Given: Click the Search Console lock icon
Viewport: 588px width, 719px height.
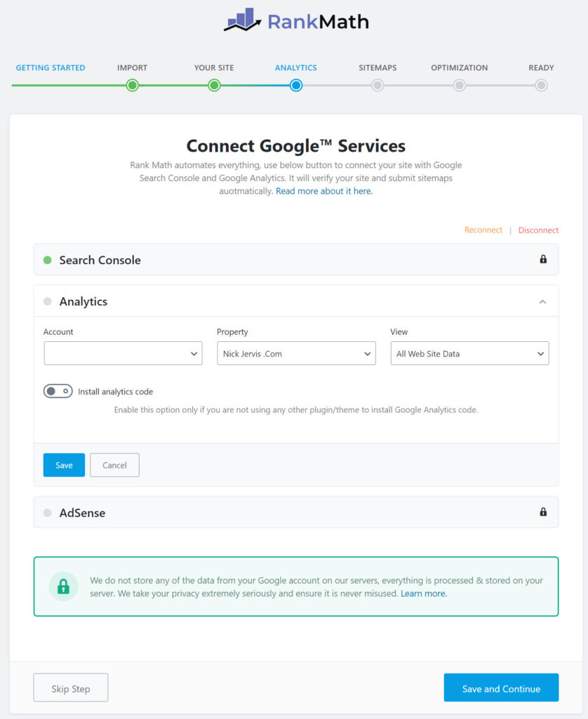Looking at the screenshot, I should [x=543, y=259].
